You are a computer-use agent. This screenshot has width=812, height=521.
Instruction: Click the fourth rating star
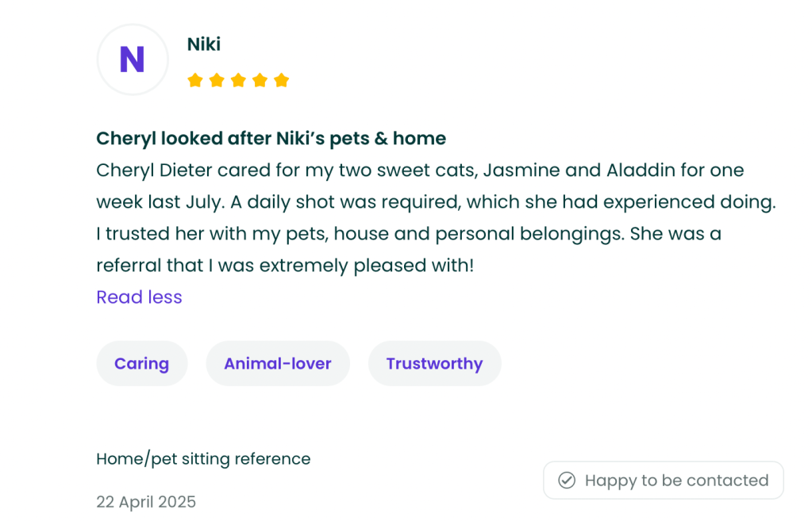point(260,80)
